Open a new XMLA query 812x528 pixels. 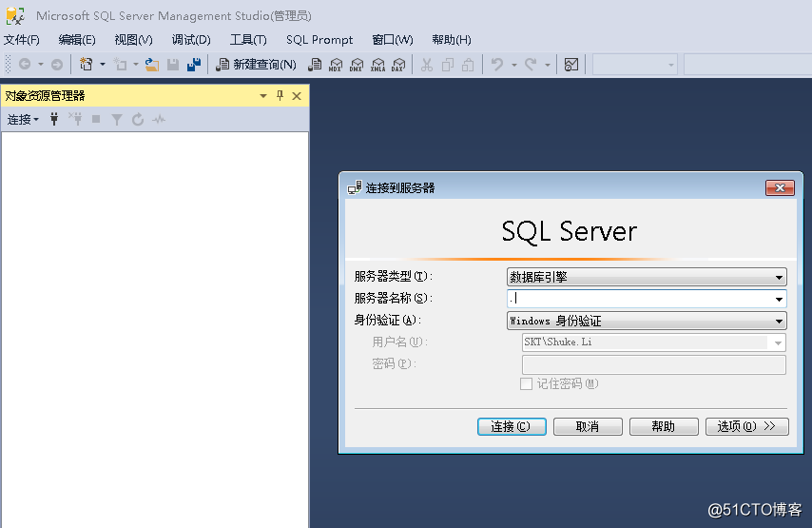(378, 65)
